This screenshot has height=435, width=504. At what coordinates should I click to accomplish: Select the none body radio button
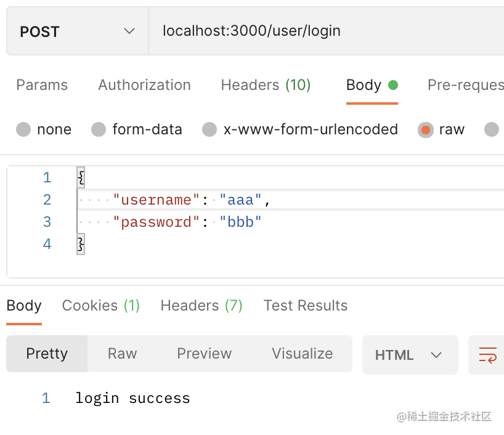coord(23,129)
